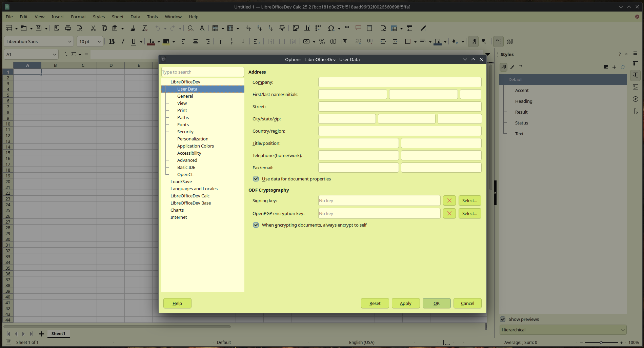
Task: Open the sidebar Gallery icon
Action: point(636,87)
